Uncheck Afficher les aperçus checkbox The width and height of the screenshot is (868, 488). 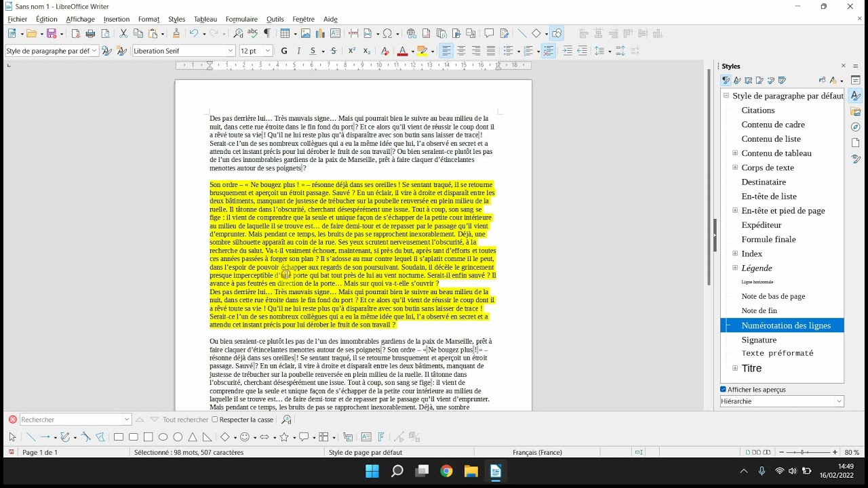(x=724, y=390)
